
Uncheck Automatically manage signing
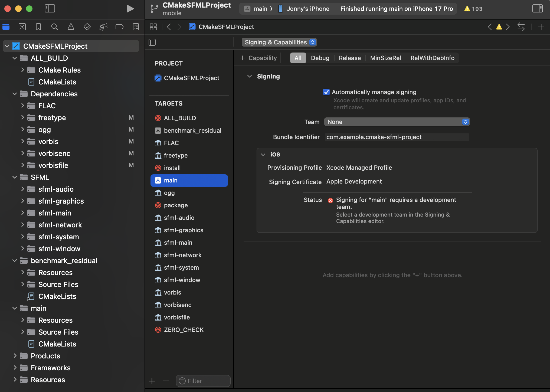pos(326,92)
